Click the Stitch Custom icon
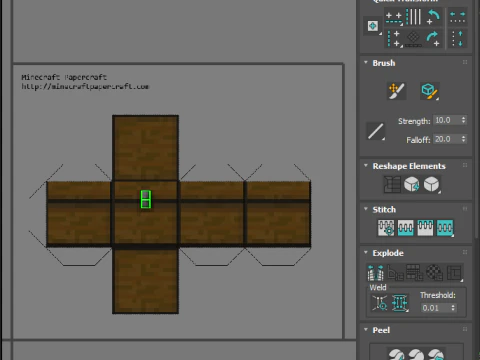 point(445,228)
